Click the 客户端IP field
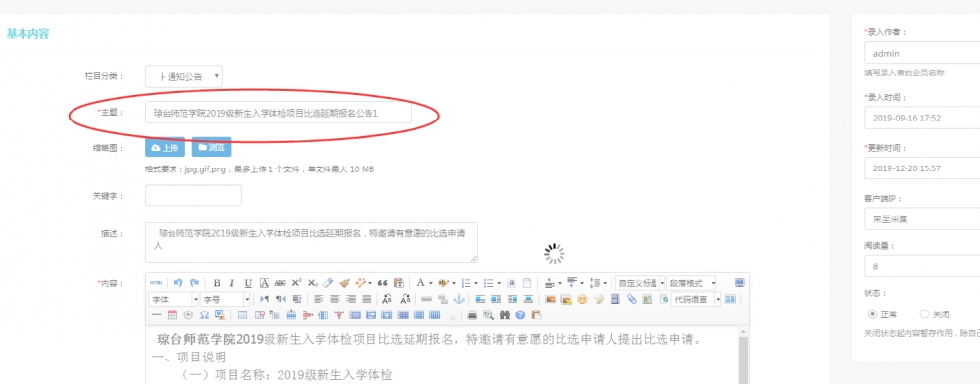This screenshot has width=980, height=384. tap(922, 219)
